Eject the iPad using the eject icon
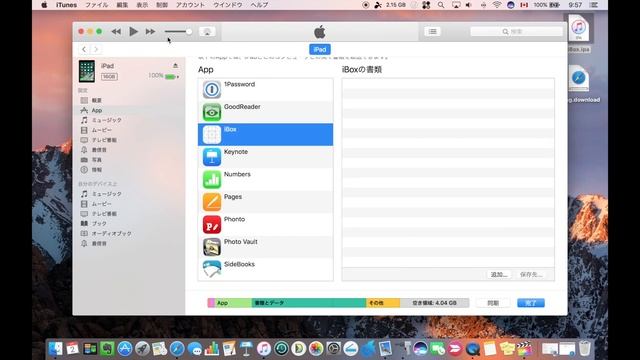640x360 pixels. (175, 66)
